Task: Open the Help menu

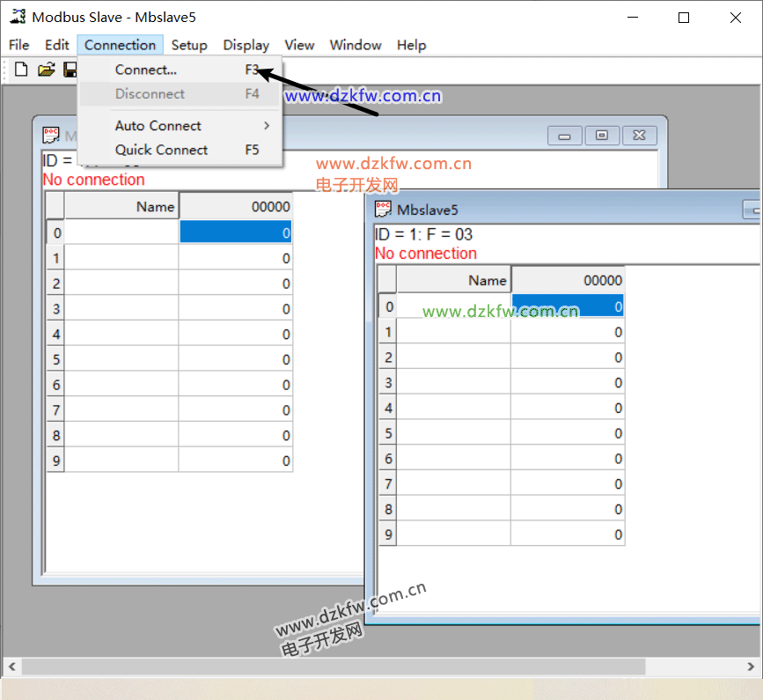Action: tap(411, 45)
